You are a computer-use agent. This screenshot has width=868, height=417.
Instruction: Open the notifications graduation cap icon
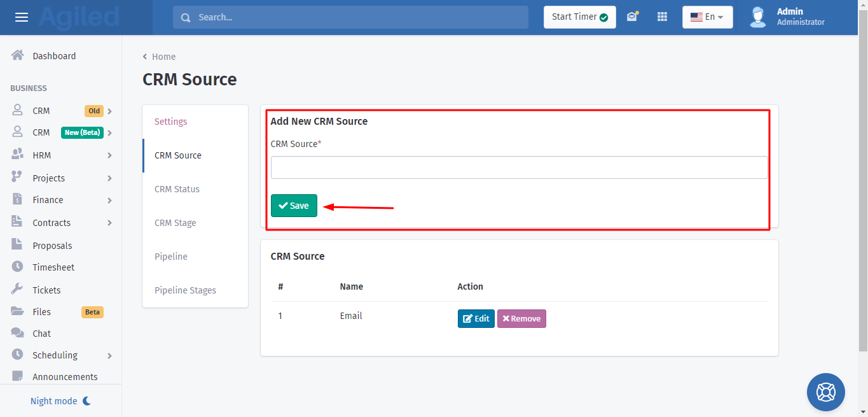click(631, 17)
